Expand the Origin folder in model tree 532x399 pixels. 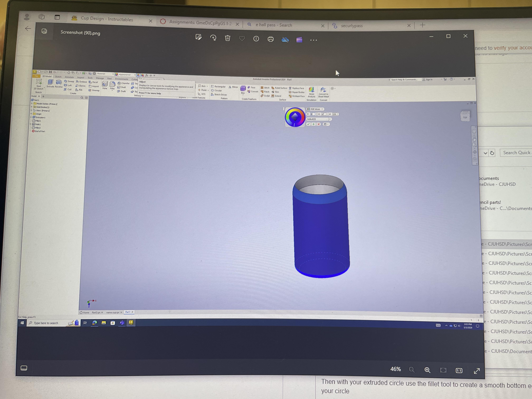click(x=31, y=114)
